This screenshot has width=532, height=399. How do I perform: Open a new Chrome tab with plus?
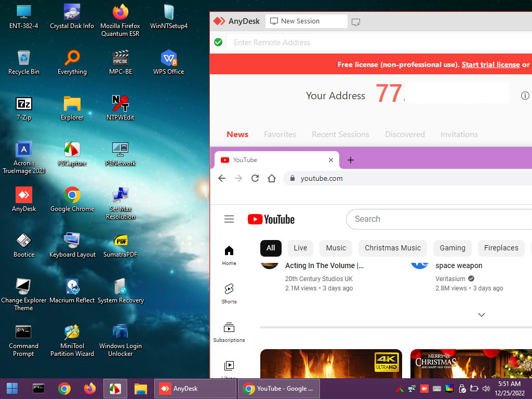pos(351,160)
